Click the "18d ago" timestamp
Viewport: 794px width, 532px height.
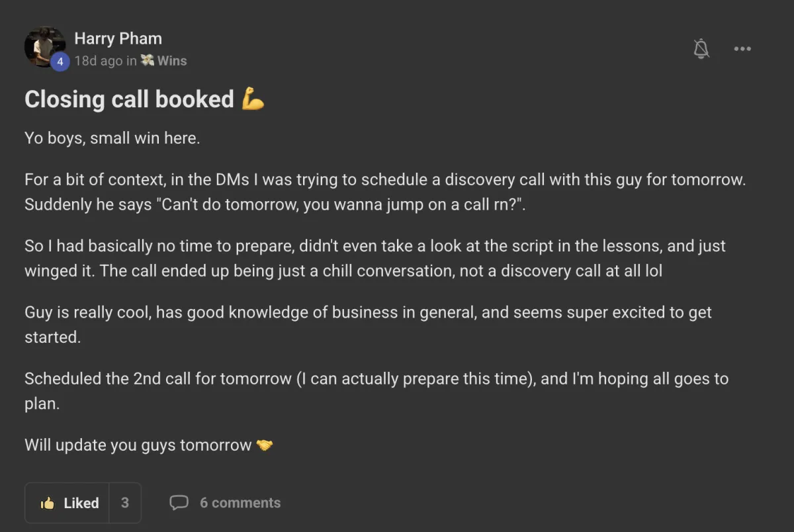tap(98, 61)
